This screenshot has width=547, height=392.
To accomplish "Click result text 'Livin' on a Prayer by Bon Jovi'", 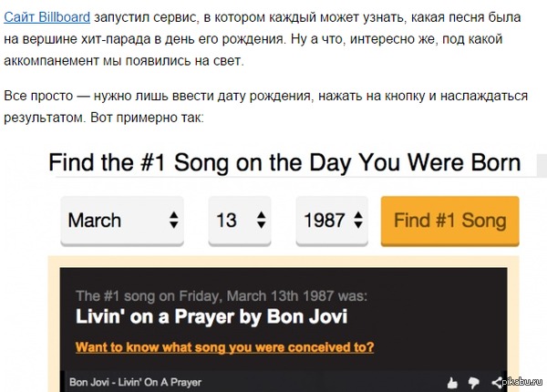I will click(211, 317).
